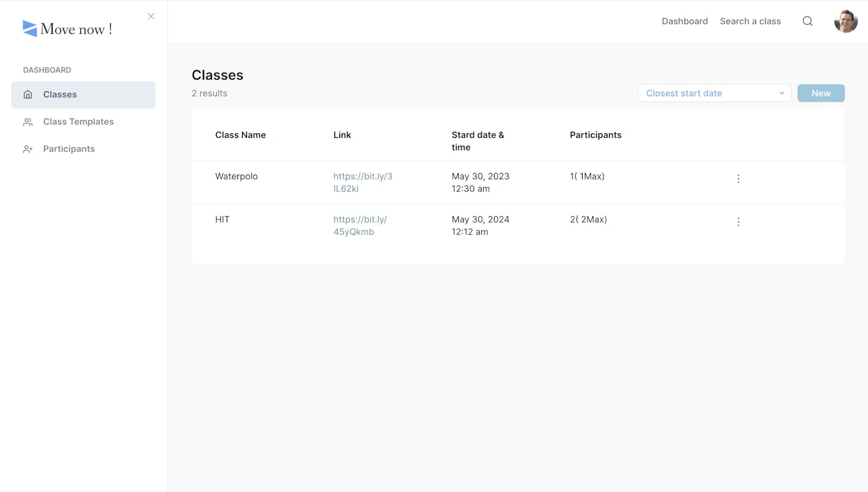This screenshot has height=492, width=868.
Task: Click the Move now! logo icon
Action: [29, 29]
